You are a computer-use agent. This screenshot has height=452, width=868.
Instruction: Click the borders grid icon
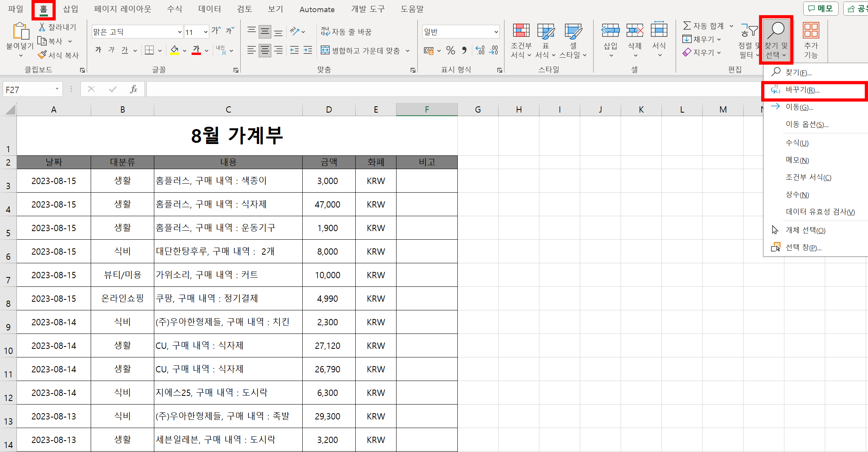coord(149,50)
